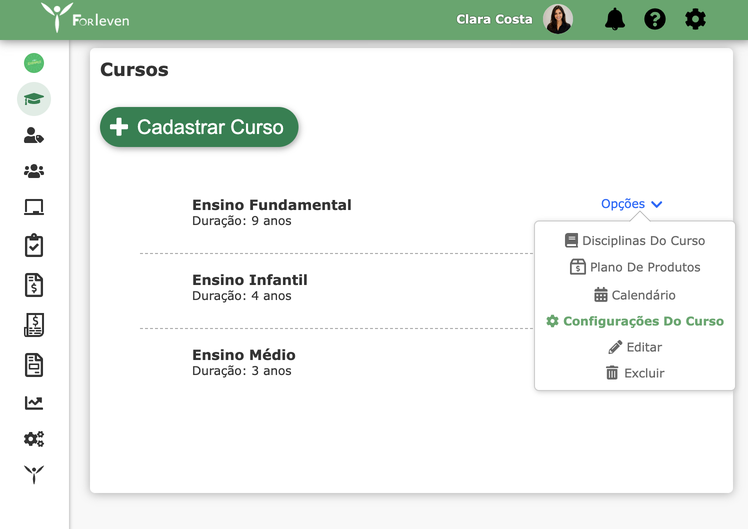Click the Forleven logo in header
The image size is (748, 529).
pyautogui.click(x=85, y=18)
